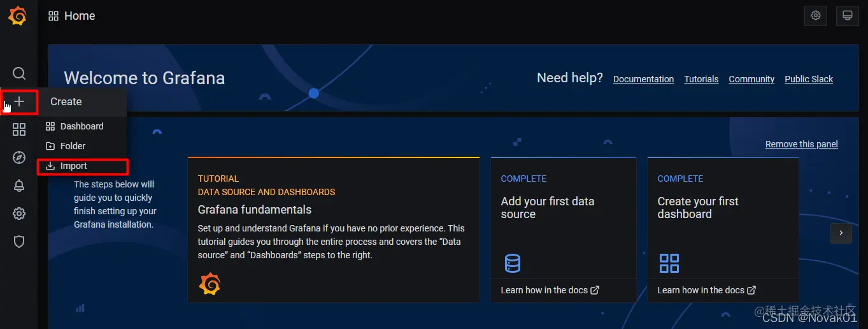Click DATA SOURCE AND DASHBOARDS label

266,192
